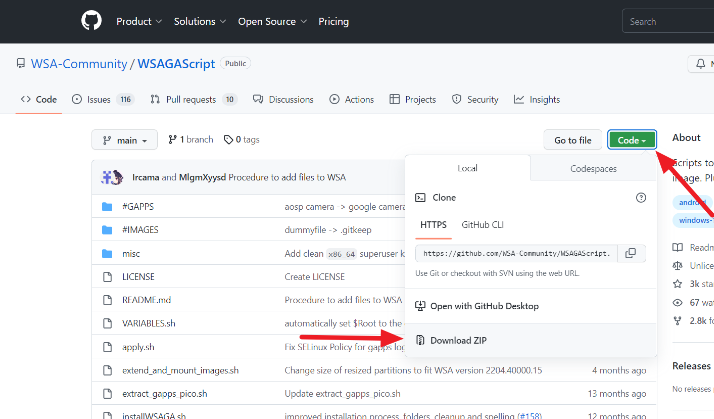Select the HTTPS clone option
The width and height of the screenshot is (714, 419).
click(433, 225)
